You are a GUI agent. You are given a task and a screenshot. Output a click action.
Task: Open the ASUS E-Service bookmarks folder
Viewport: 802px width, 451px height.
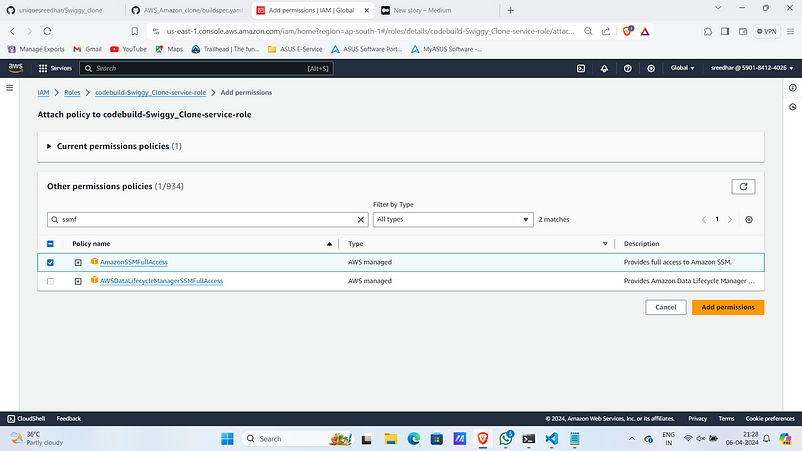click(295, 49)
